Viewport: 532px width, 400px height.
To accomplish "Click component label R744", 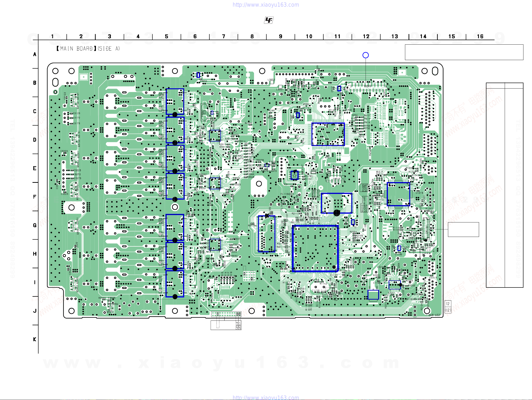I will pyautogui.click(x=328, y=158).
